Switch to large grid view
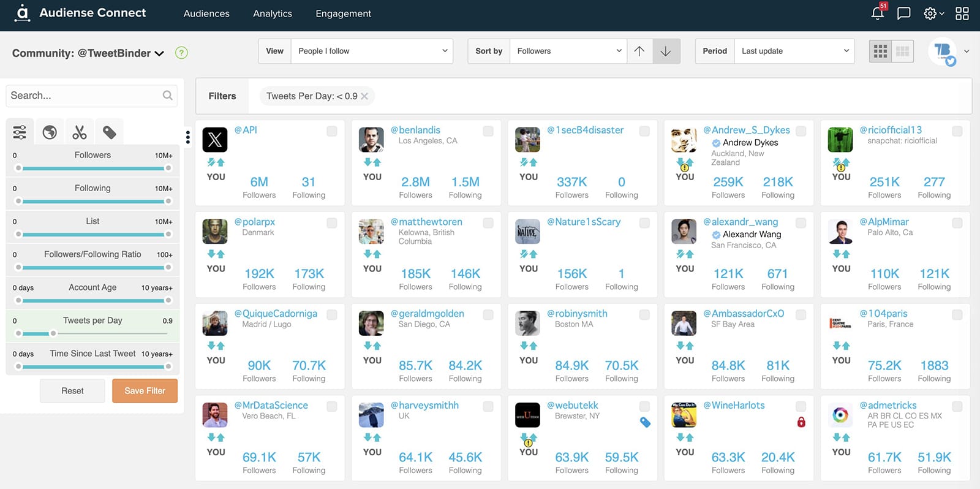This screenshot has width=980, height=489. (x=902, y=51)
